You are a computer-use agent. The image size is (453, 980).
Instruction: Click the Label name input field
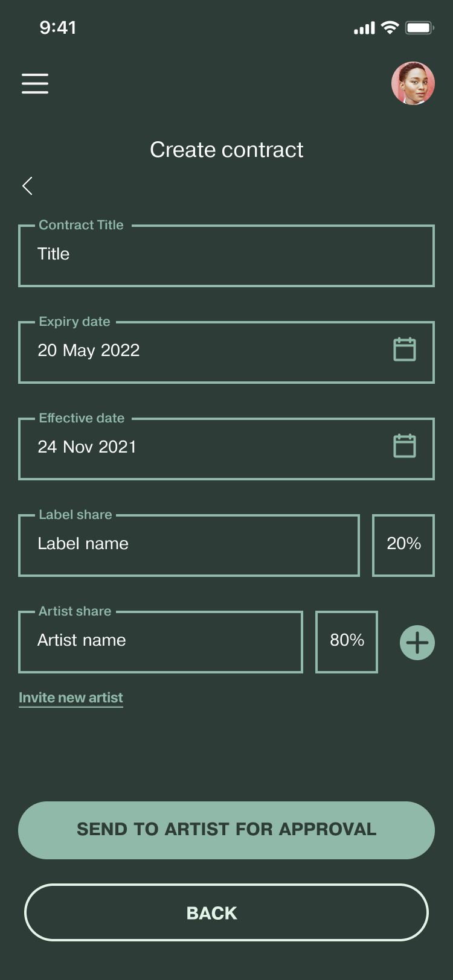pos(189,545)
